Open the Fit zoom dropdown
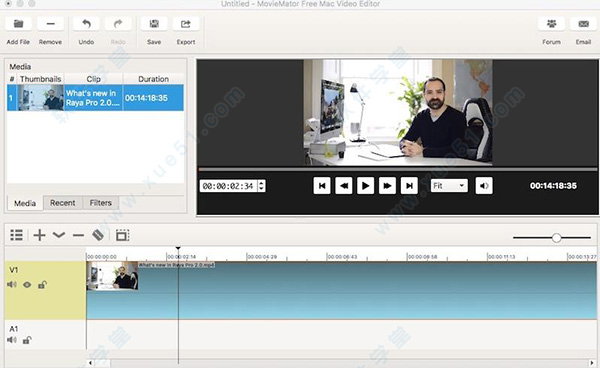600x368 pixels. [x=449, y=186]
